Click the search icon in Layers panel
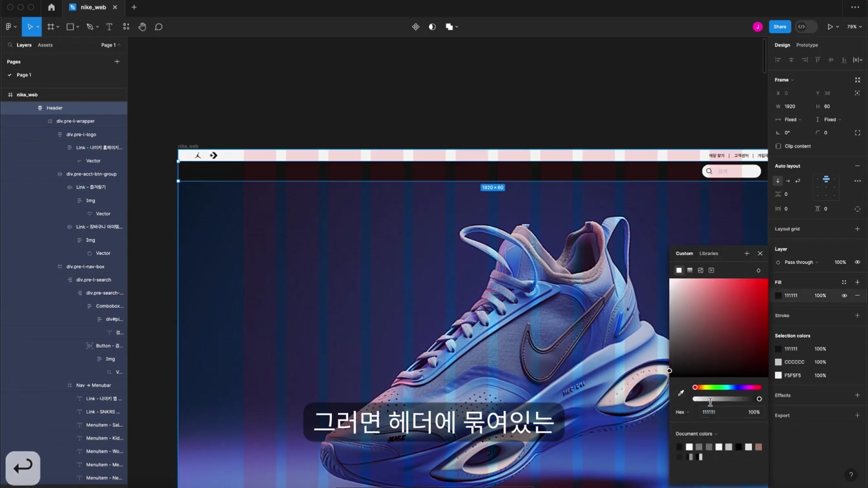The image size is (868, 488). click(10, 45)
